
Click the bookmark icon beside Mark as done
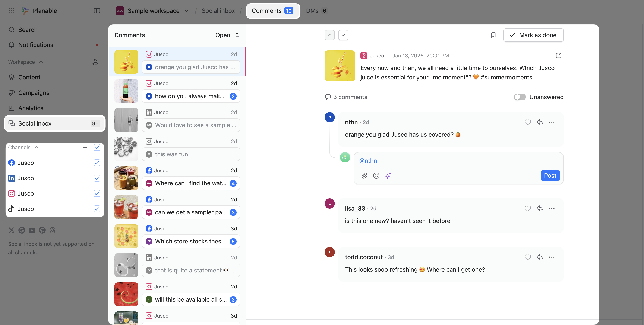(x=493, y=35)
